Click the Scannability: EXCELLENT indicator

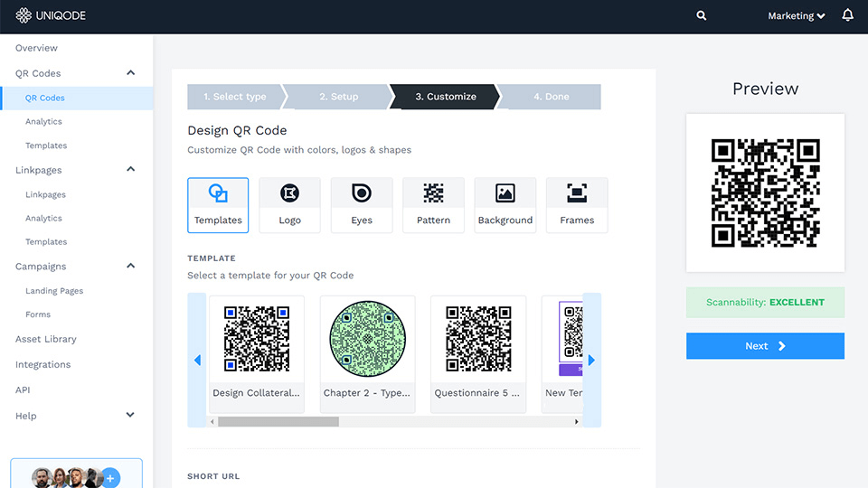pos(765,302)
